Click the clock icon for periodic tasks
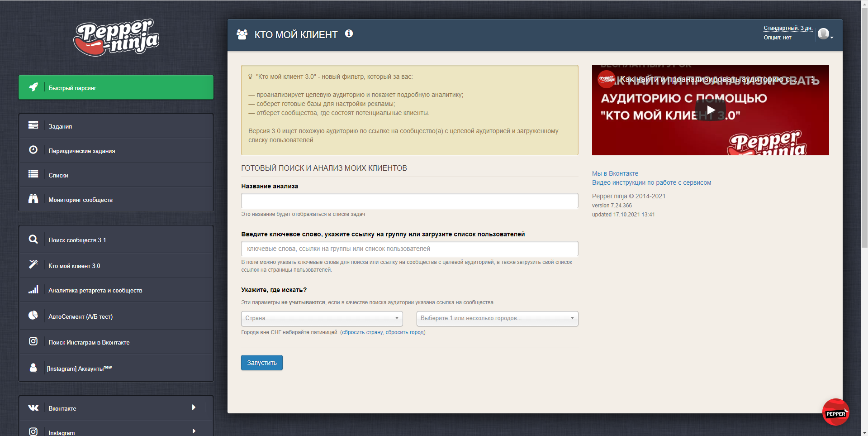Screen dimensions: 868x436 [x=33, y=150]
